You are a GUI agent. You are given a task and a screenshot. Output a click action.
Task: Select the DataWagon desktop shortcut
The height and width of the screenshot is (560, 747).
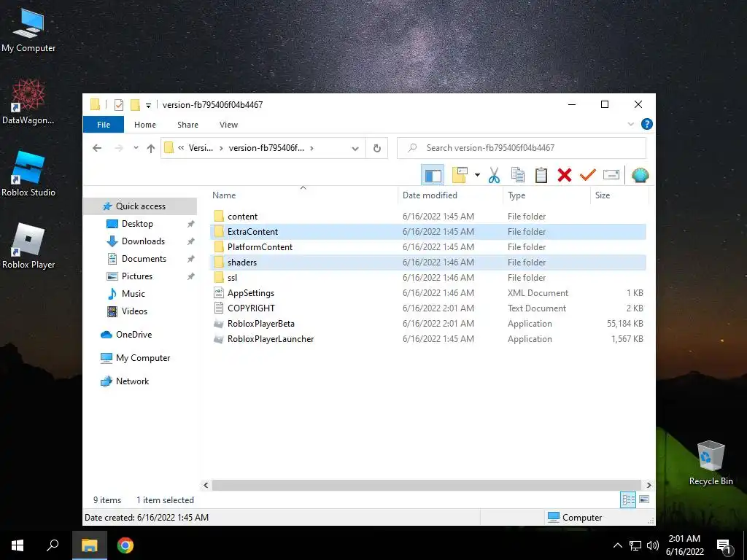(x=28, y=101)
